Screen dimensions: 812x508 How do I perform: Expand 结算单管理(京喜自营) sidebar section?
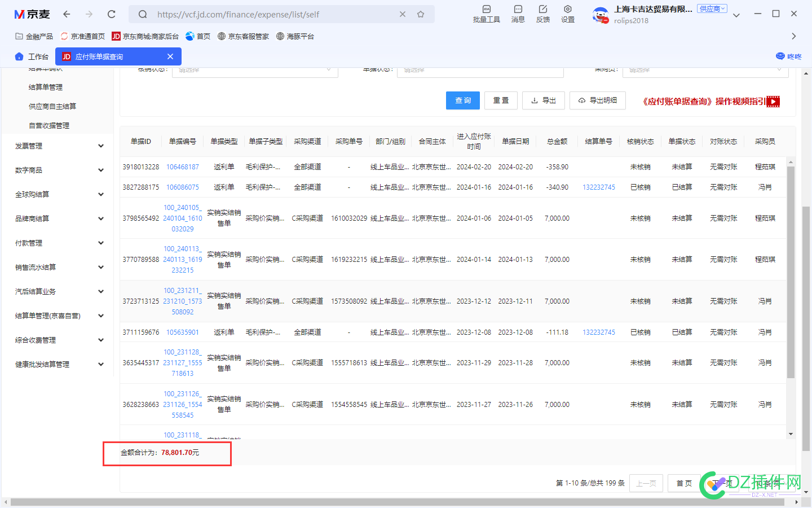point(59,316)
